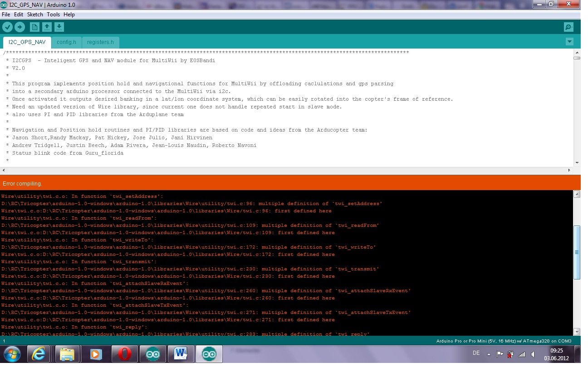Click the volume speaker icon in system tray
The height and width of the screenshot is (392, 588).
(533, 353)
